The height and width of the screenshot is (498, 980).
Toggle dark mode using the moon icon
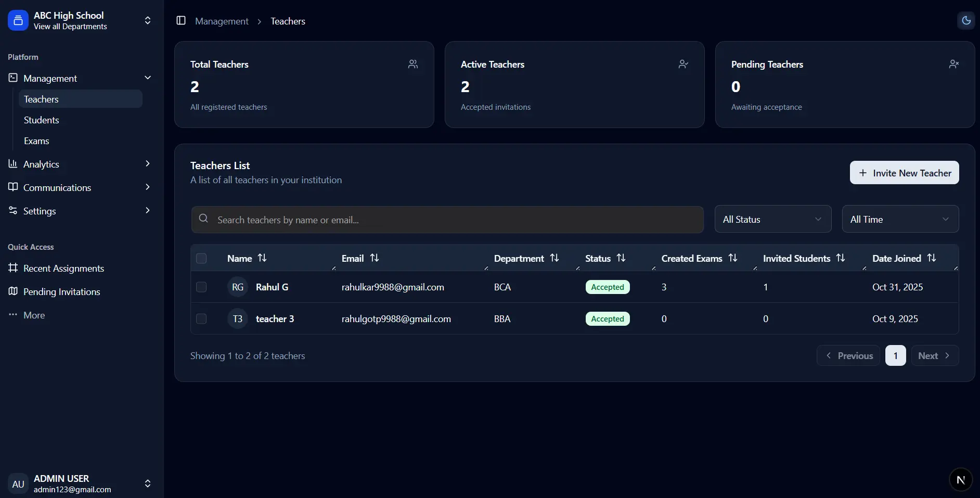(966, 20)
